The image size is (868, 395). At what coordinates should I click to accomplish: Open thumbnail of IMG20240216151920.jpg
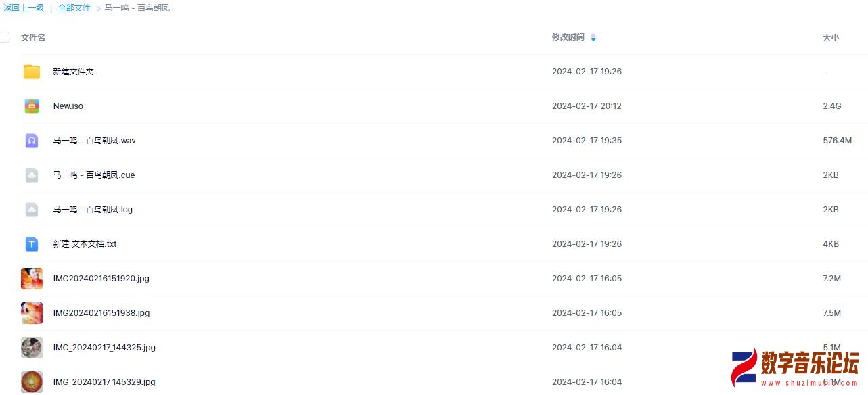32,279
